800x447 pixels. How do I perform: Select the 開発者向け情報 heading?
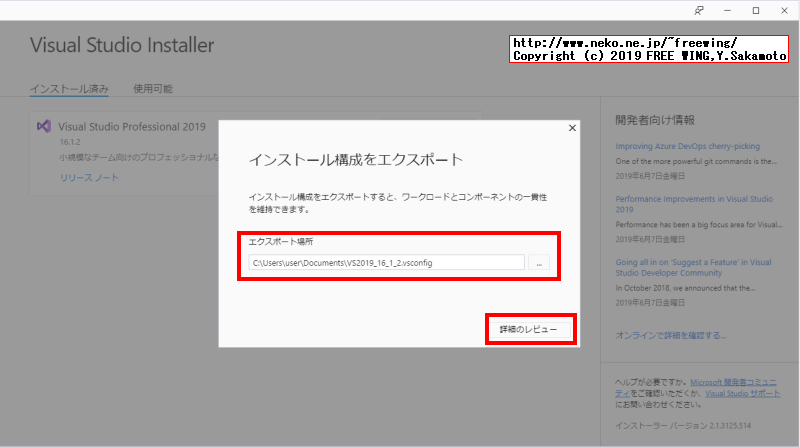pos(655,120)
